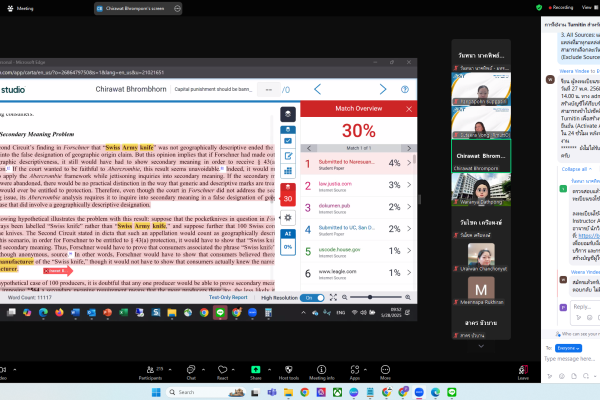Click the zoom out magnifier in the report footer

click(x=344, y=297)
